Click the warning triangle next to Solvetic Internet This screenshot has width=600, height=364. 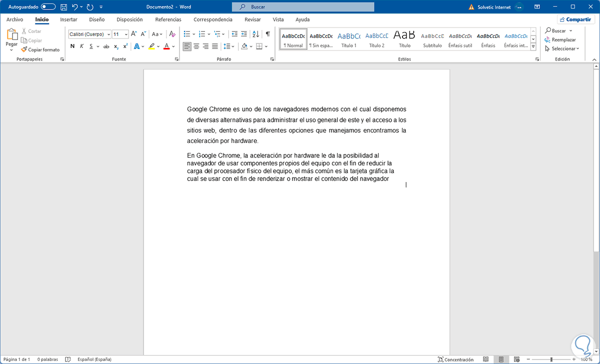(x=471, y=7)
